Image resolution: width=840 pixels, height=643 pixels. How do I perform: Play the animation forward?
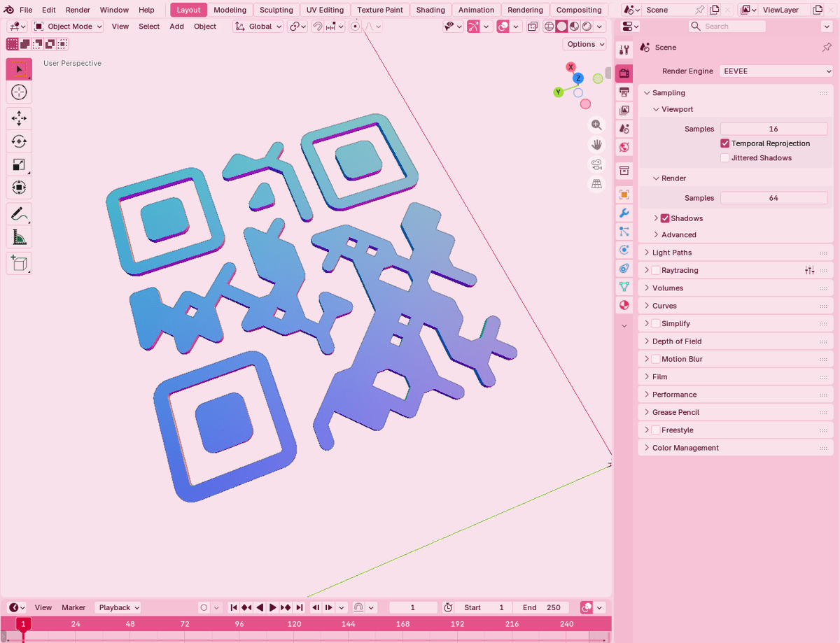(x=273, y=607)
